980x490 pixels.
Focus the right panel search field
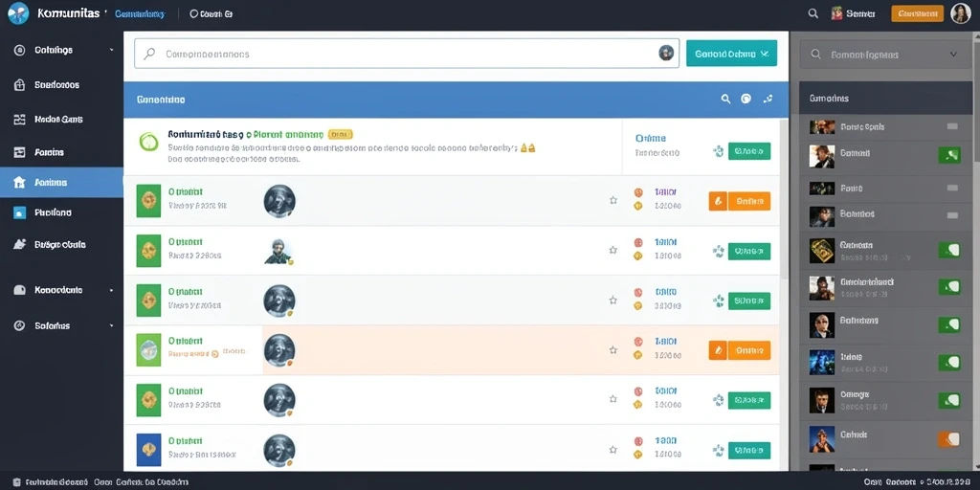pyautogui.click(x=885, y=55)
